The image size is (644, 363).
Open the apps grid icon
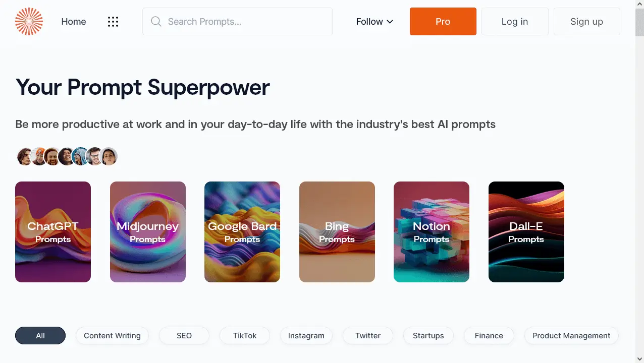(113, 21)
